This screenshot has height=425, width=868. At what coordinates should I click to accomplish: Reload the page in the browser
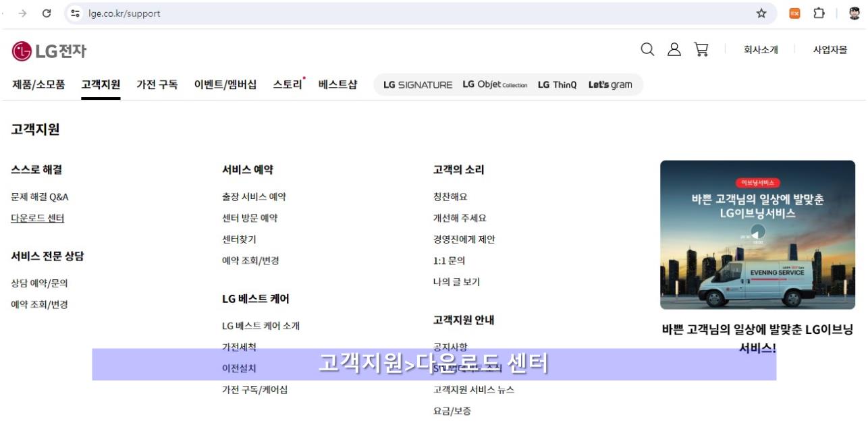click(x=47, y=13)
